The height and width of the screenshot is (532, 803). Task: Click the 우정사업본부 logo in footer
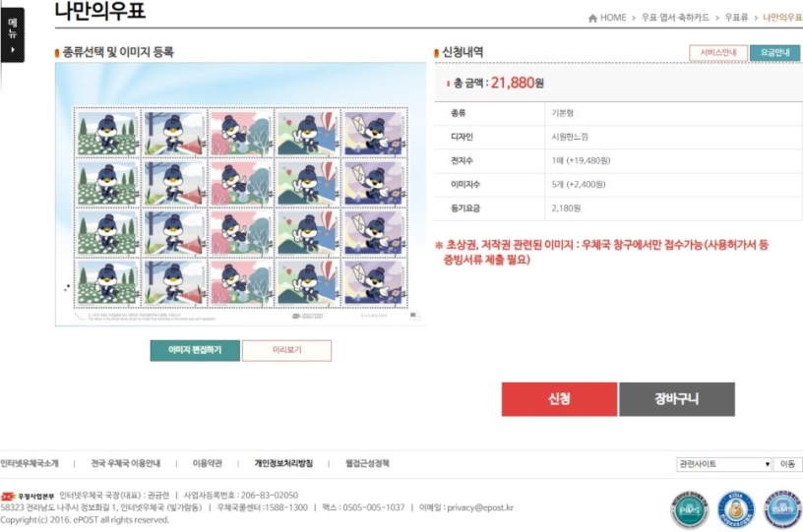[x=28, y=497]
